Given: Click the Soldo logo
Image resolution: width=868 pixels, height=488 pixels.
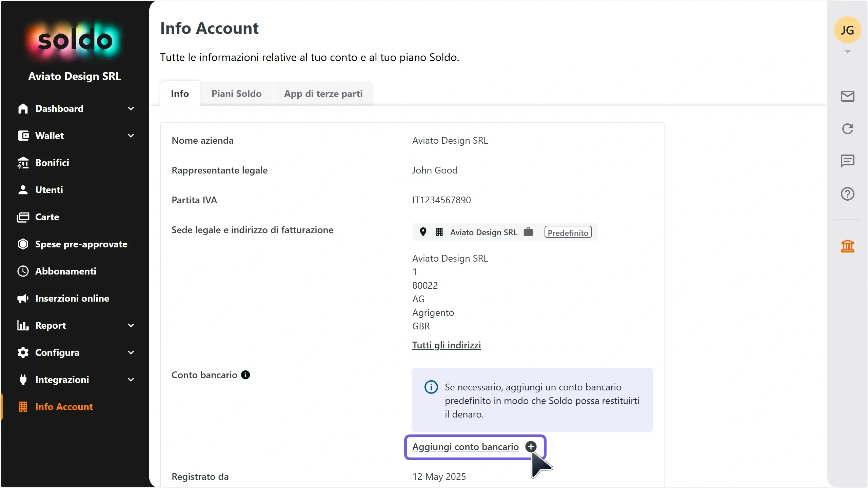Looking at the screenshot, I should (x=75, y=41).
